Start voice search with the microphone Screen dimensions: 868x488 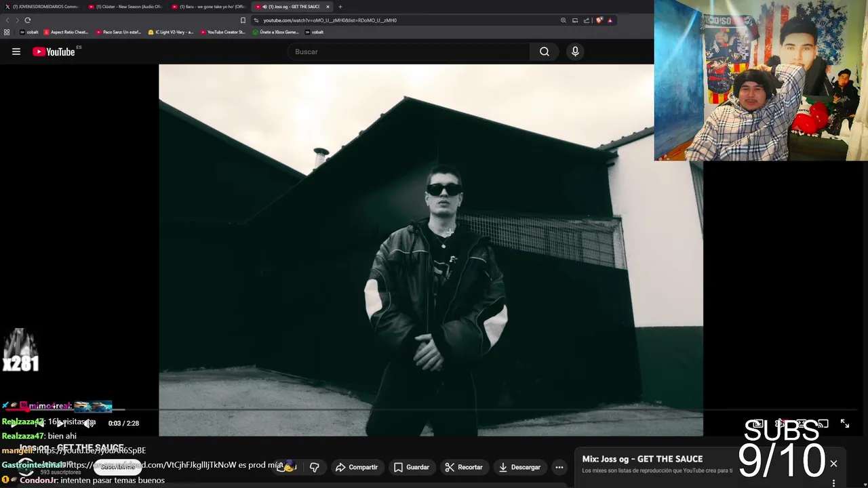coord(575,52)
